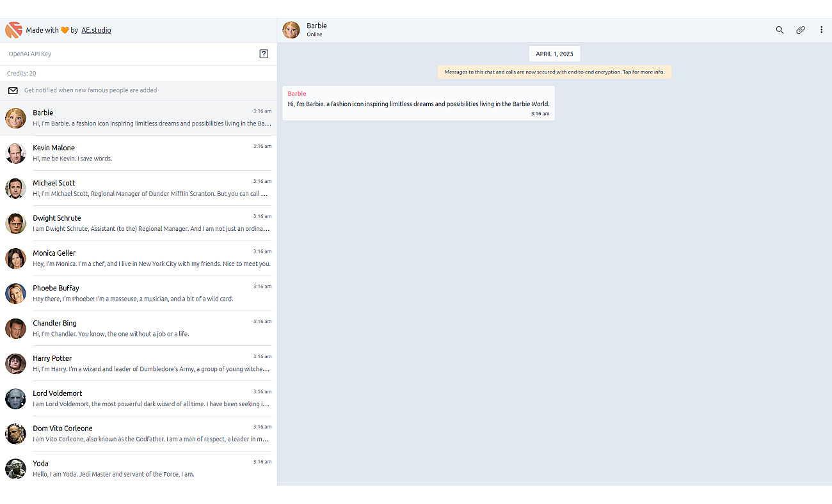
Task: Select the Barbie name in the contact list
Action: coord(43,113)
